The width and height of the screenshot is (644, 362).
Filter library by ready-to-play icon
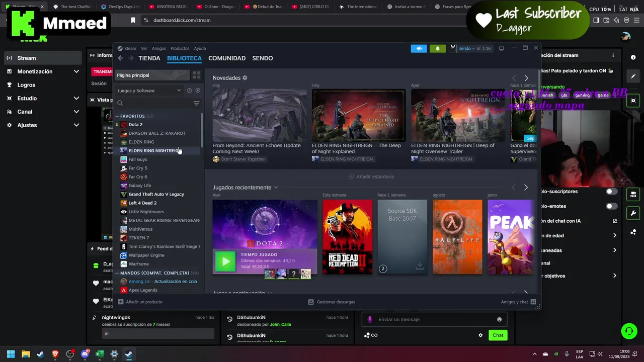[198, 90]
